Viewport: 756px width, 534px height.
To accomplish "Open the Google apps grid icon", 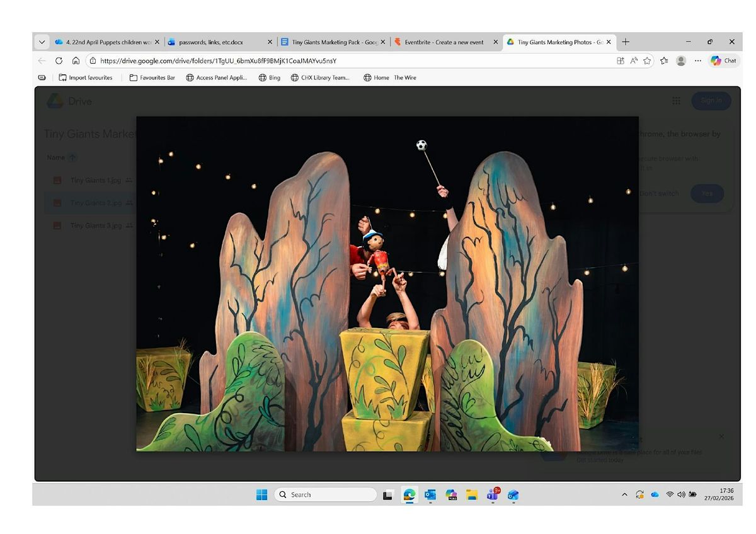I will click(676, 101).
